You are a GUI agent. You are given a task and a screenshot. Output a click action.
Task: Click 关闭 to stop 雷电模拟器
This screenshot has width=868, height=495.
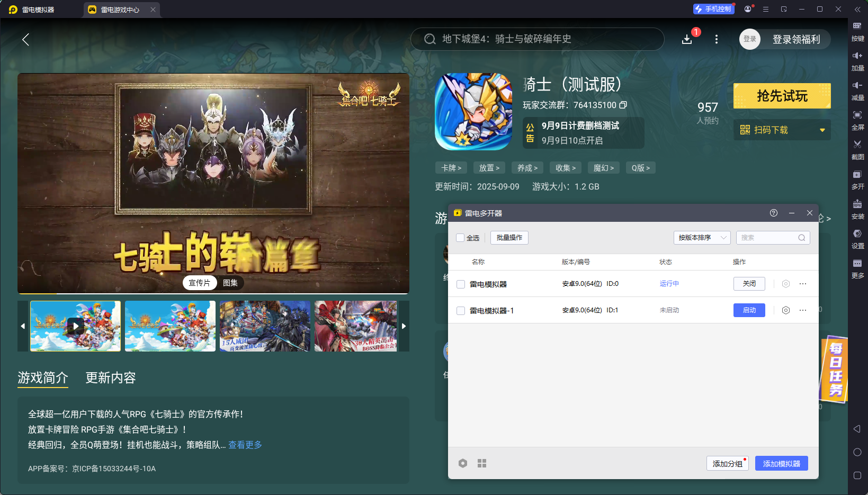(749, 284)
